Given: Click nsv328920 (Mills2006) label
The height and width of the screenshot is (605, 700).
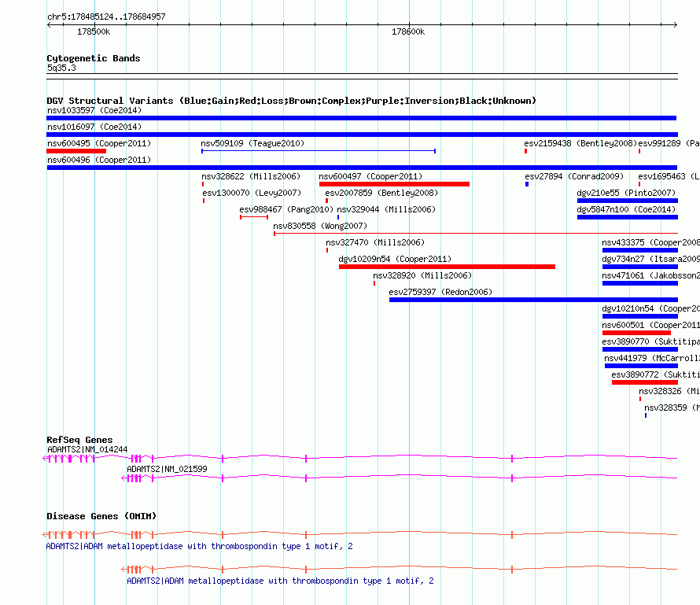Looking at the screenshot, I should pyautogui.click(x=422, y=275).
